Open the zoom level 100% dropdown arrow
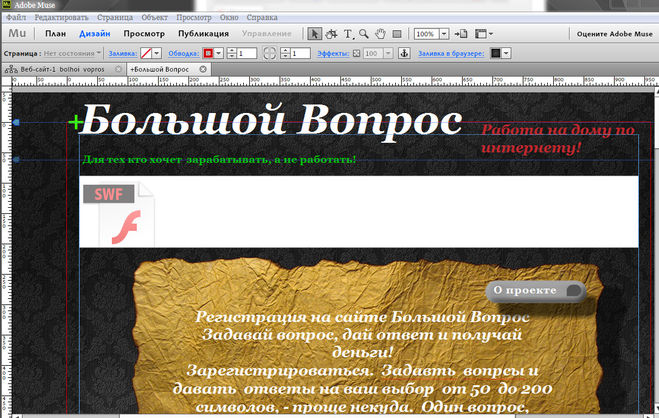 coord(444,34)
